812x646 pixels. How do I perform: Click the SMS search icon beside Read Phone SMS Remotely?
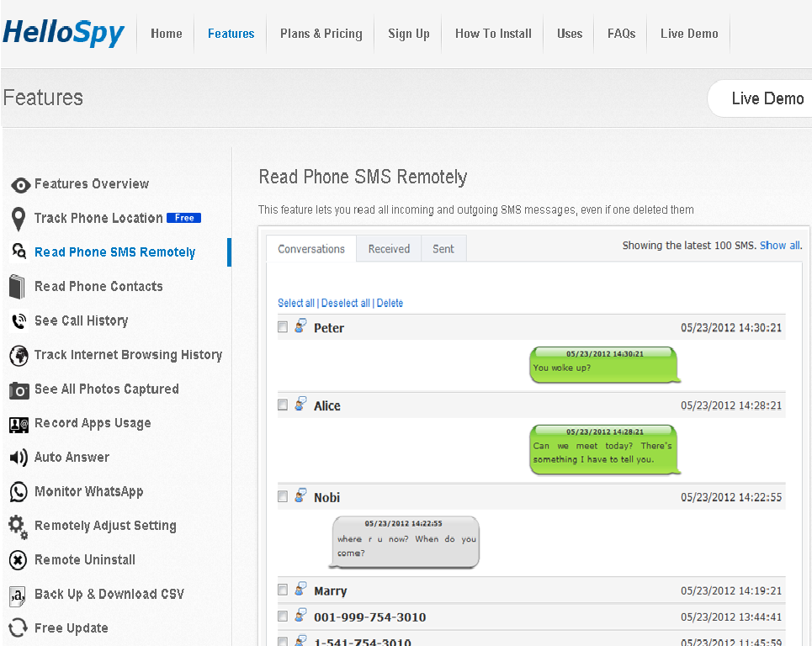tap(19, 252)
